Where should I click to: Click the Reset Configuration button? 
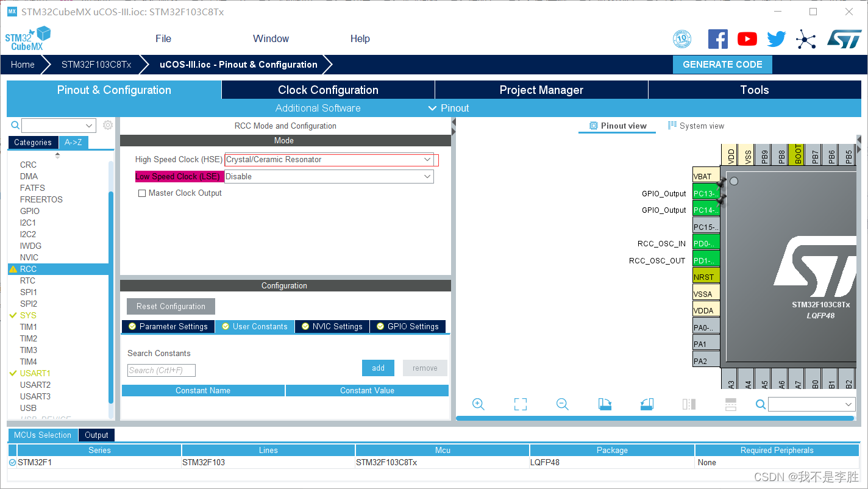[x=171, y=306]
